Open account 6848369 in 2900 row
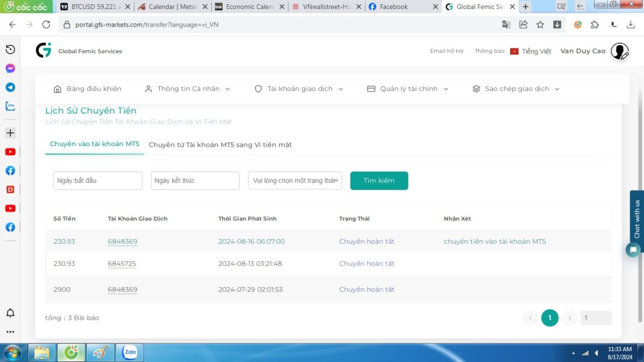The height and width of the screenshot is (362, 644). pyautogui.click(x=123, y=290)
